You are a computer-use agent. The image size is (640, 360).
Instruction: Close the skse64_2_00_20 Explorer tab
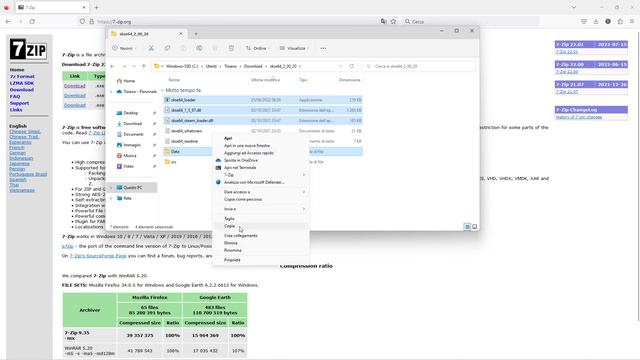click(181, 34)
